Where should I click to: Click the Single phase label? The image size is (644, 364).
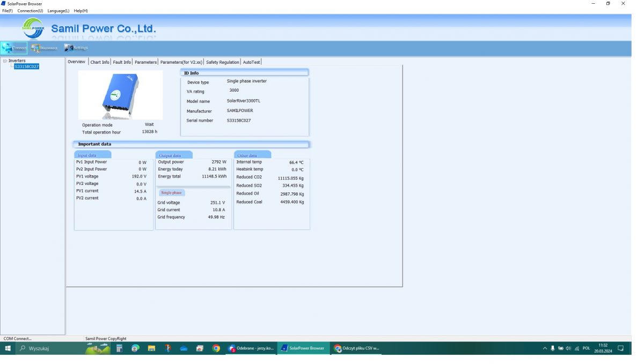point(171,192)
